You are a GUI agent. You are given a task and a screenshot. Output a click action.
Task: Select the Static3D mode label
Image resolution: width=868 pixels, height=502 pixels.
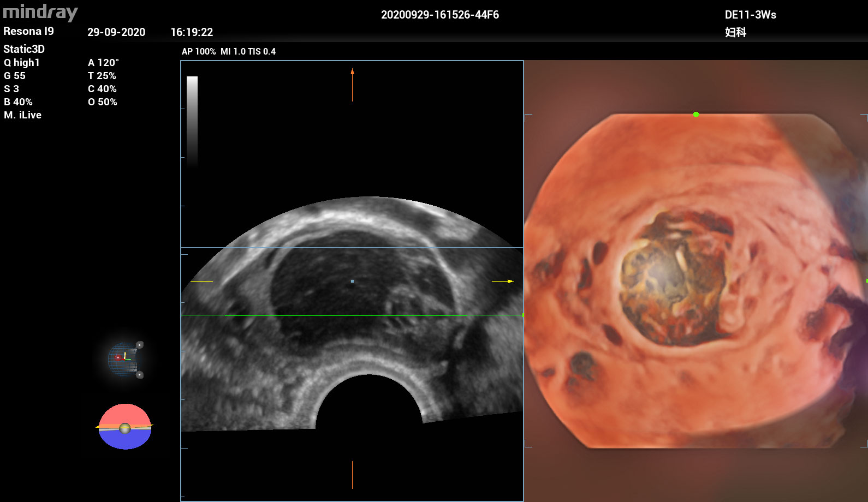pyautogui.click(x=24, y=49)
